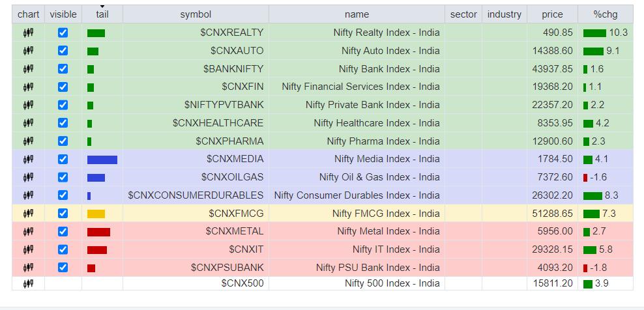This screenshot has height=310, width=644.
Task: Click the sector column header
Action: (463, 14)
